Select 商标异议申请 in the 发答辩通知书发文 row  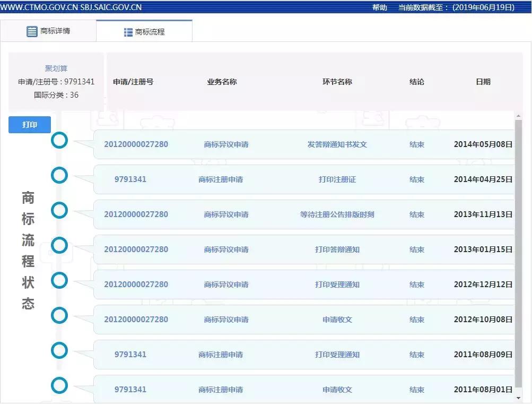[226, 144]
